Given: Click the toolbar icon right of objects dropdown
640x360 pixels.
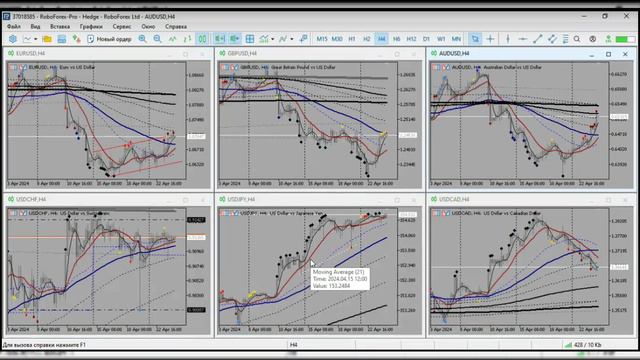Looking at the screenshot, I should point(303,39).
